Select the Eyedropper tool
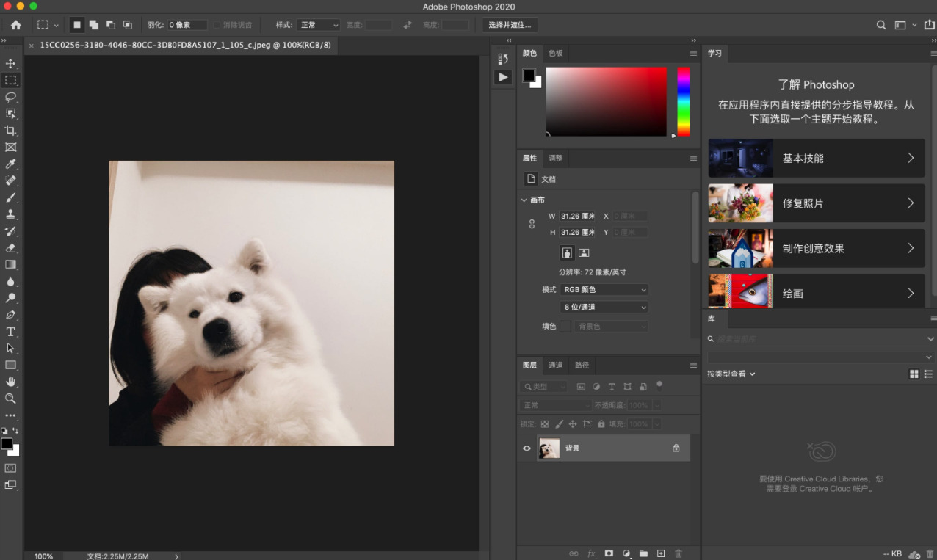This screenshot has width=937, height=560. [11, 164]
